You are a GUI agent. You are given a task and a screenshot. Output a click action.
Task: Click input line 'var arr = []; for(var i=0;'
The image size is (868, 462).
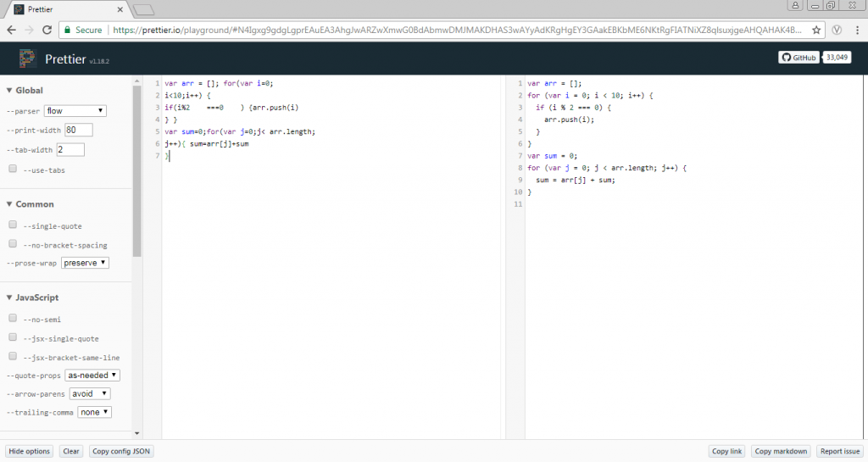[x=219, y=84]
